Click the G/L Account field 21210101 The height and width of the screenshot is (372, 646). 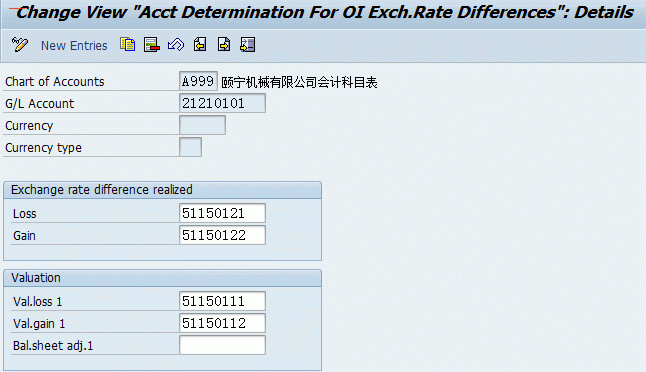tap(222, 103)
